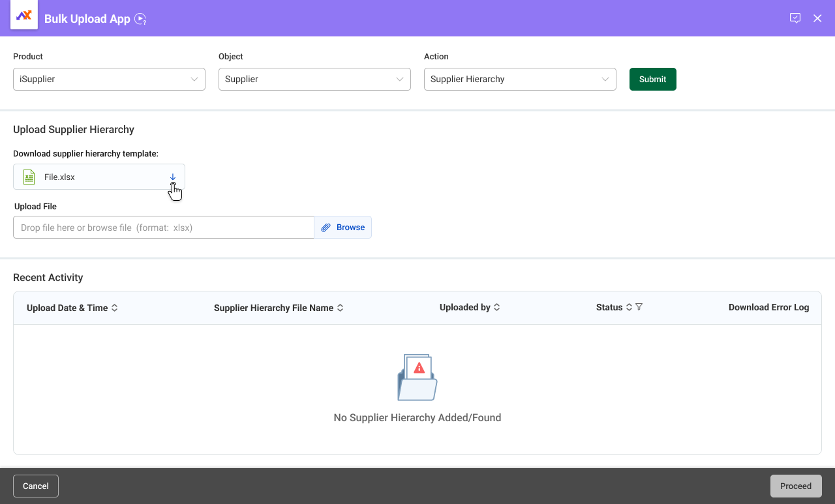The width and height of the screenshot is (835, 504).
Task: Sort the Status column
Action: pos(629,307)
